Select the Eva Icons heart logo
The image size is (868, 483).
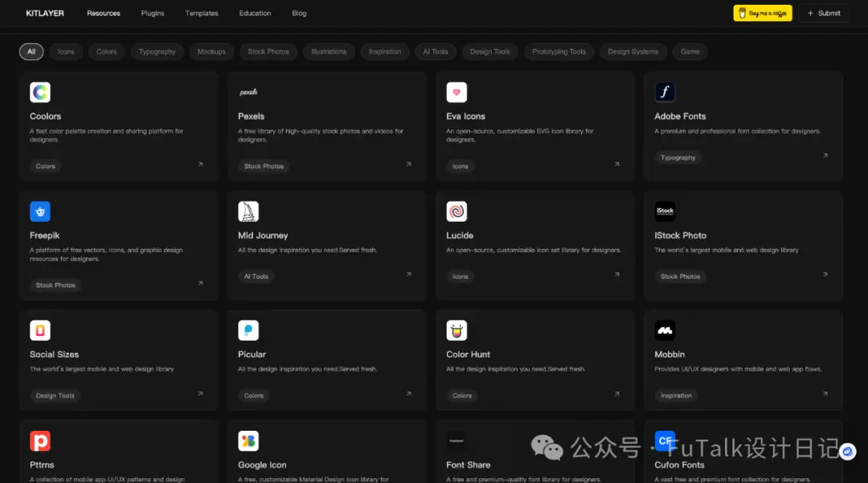pos(457,92)
